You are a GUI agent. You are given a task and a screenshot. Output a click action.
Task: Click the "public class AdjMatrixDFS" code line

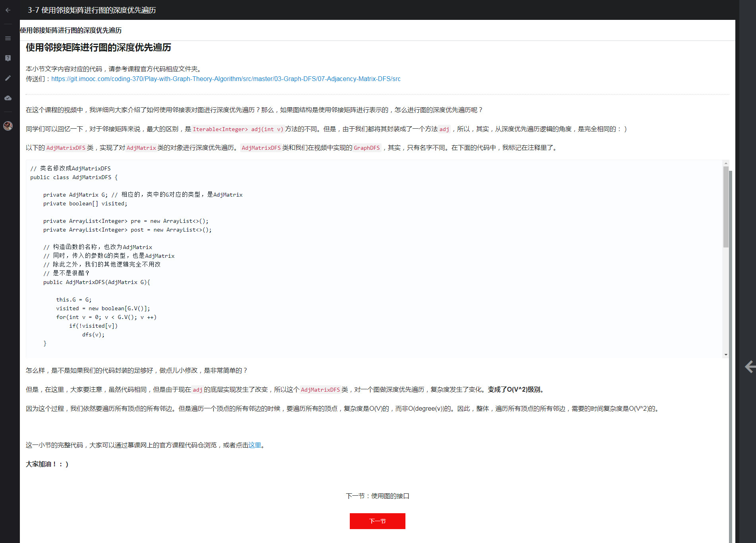tap(74, 177)
